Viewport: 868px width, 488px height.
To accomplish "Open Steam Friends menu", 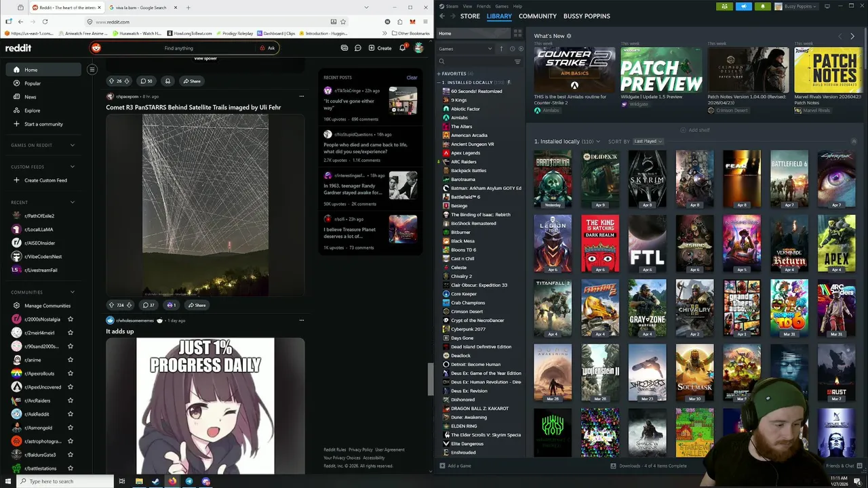I will (x=484, y=6).
